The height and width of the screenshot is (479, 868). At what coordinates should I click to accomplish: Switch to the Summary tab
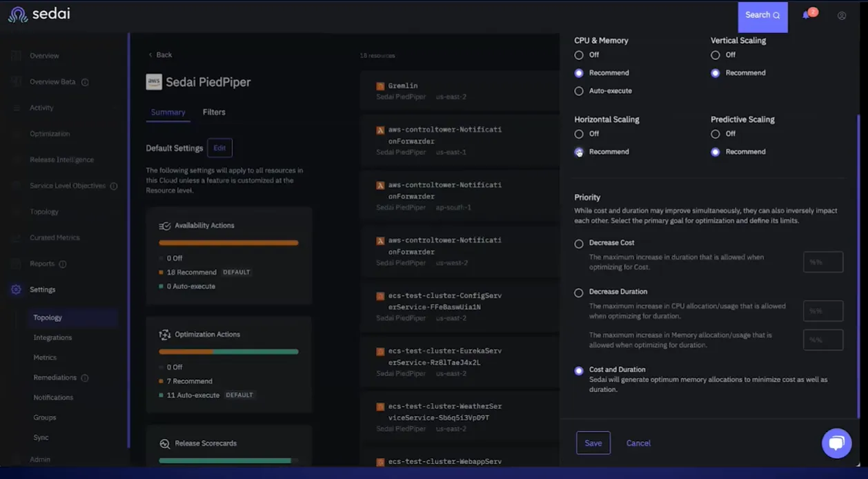(x=168, y=113)
